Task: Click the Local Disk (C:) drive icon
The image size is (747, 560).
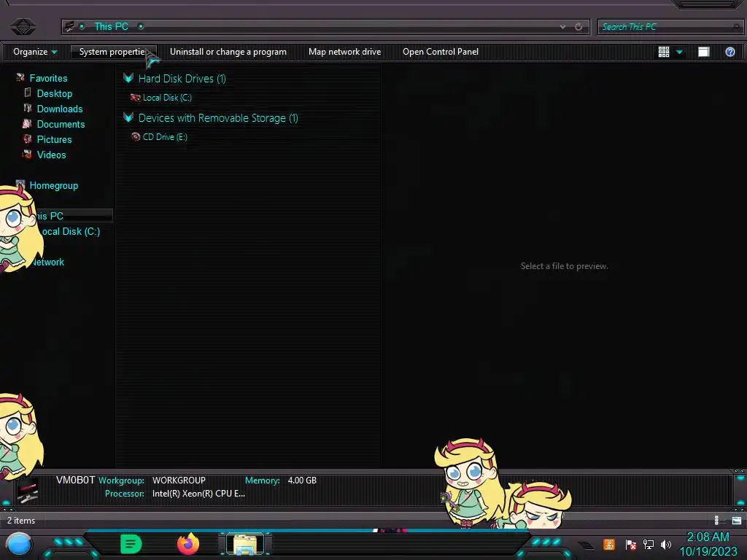Action: coord(135,98)
